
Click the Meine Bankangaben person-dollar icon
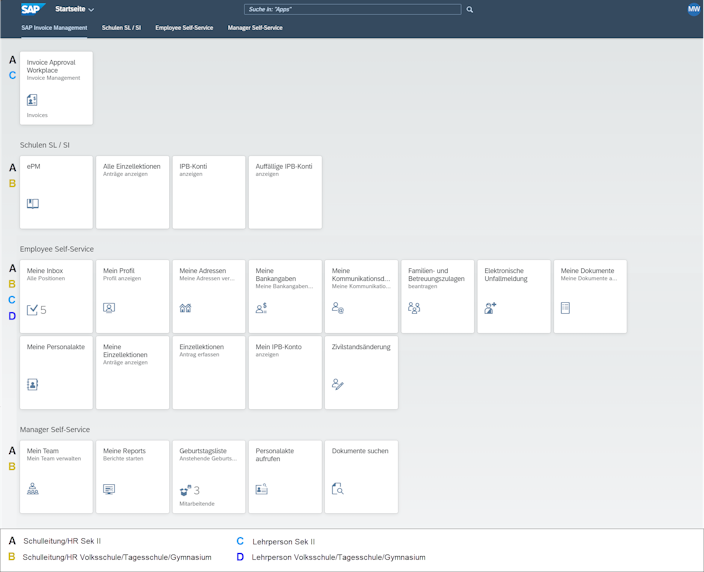click(x=261, y=308)
